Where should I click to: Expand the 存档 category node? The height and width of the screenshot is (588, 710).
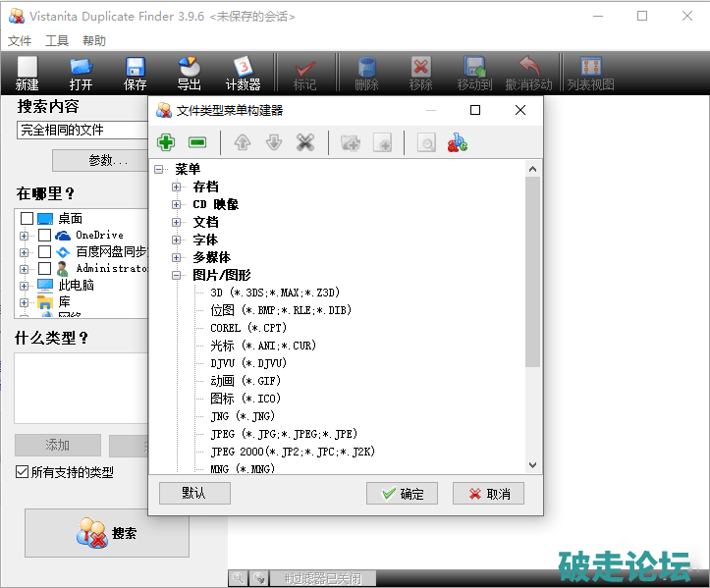[x=177, y=187]
